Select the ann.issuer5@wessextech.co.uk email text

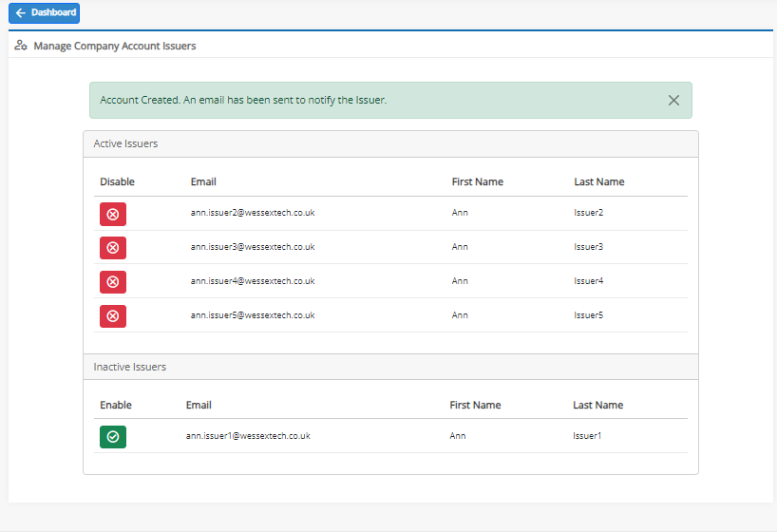pyautogui.click(x=253, y=315)
